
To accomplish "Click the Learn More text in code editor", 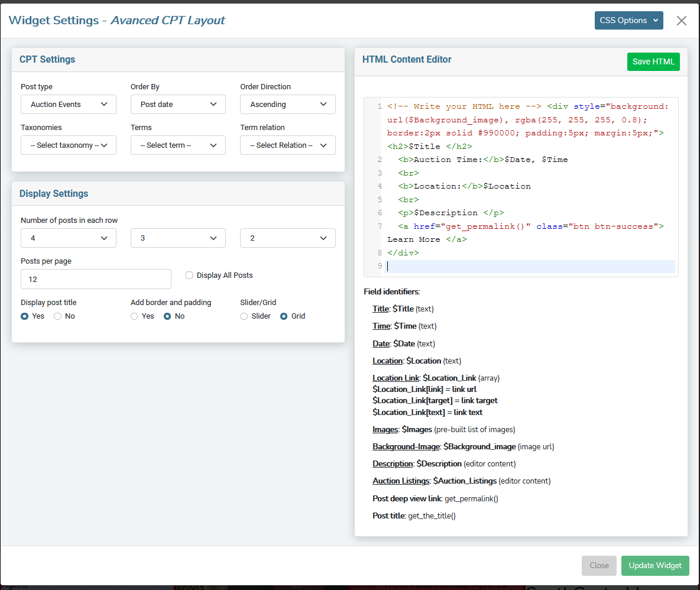I will (413, 239).
